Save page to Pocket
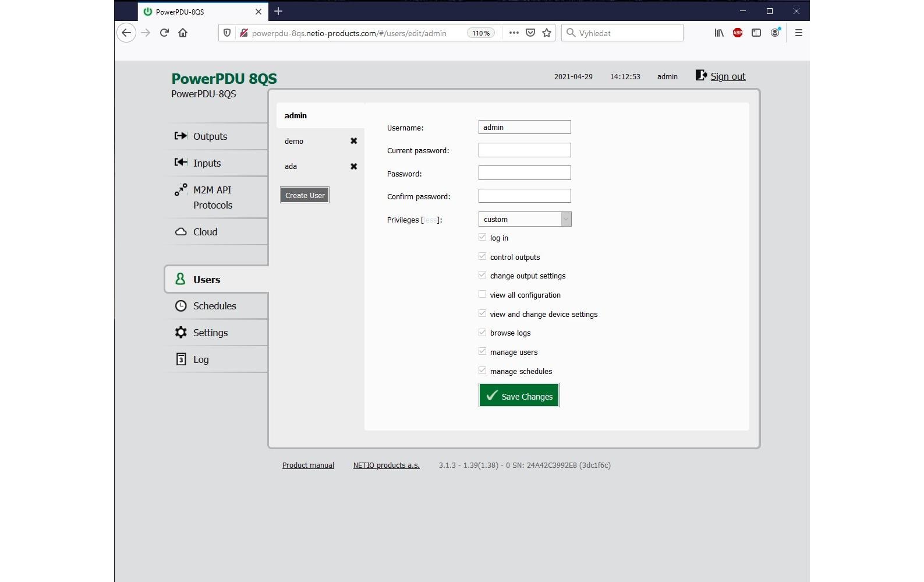The image size is (924, 582). point(530,33)
